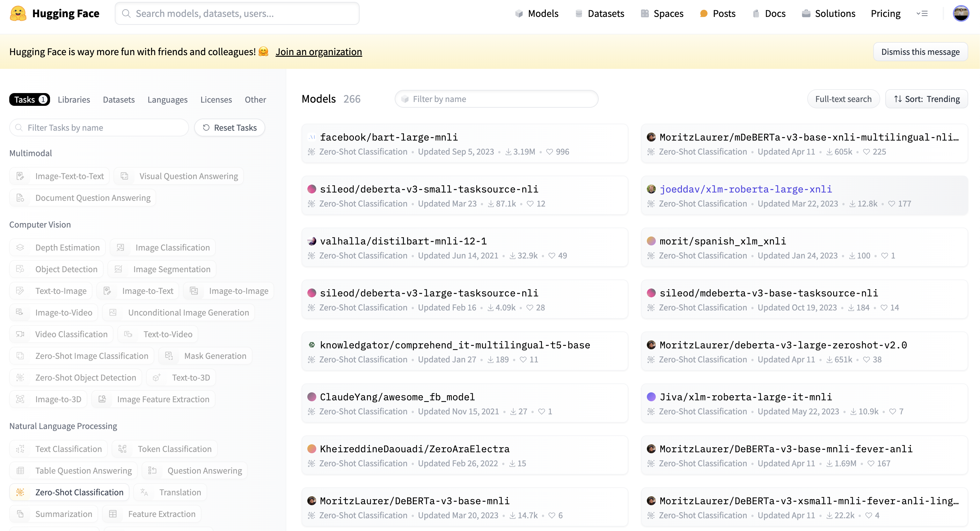The height and width of the screenshot is (531, 980).
Task: Switch to the Libraries tab
Action: (x=74, y=100)
